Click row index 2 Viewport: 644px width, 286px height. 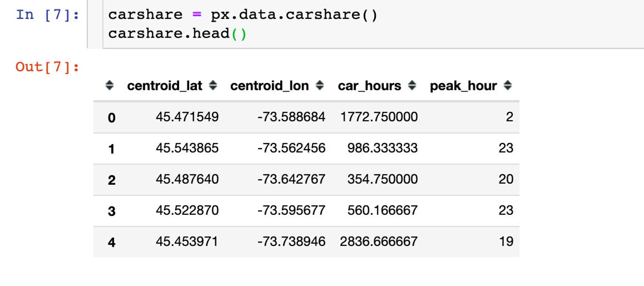coord(111,180)
